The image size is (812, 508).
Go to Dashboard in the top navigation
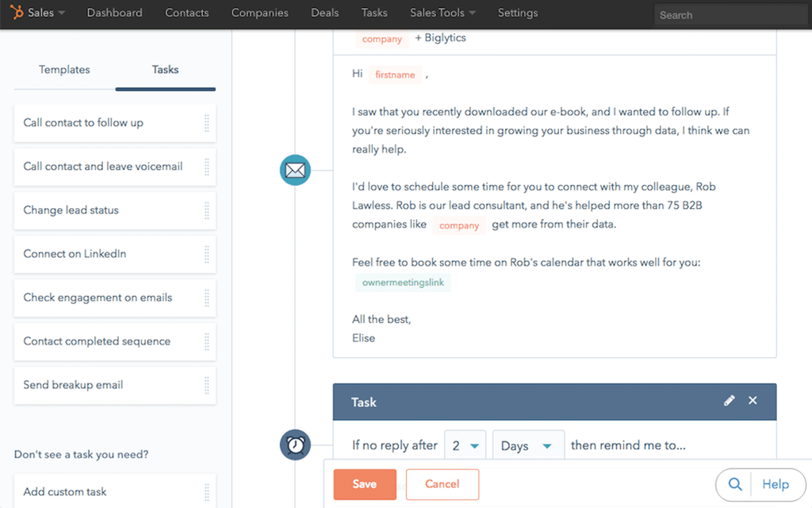(114, 13)
